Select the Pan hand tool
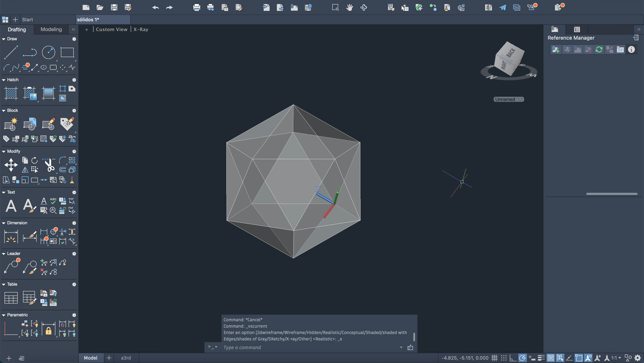This screenshot has width=644, height=363. tap(349, 7)
